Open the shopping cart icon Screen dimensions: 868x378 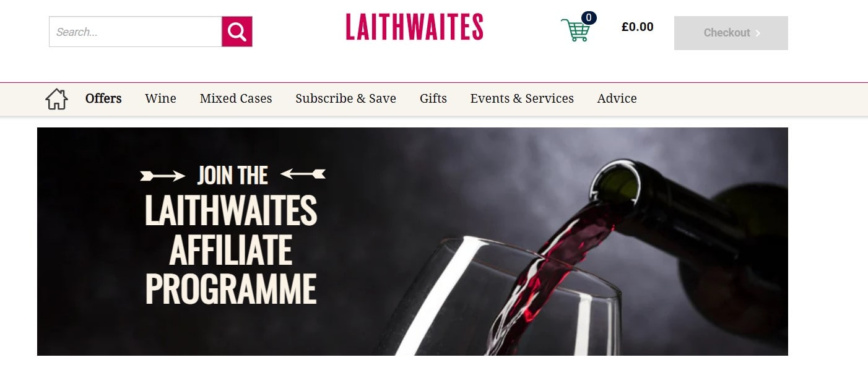575,30
